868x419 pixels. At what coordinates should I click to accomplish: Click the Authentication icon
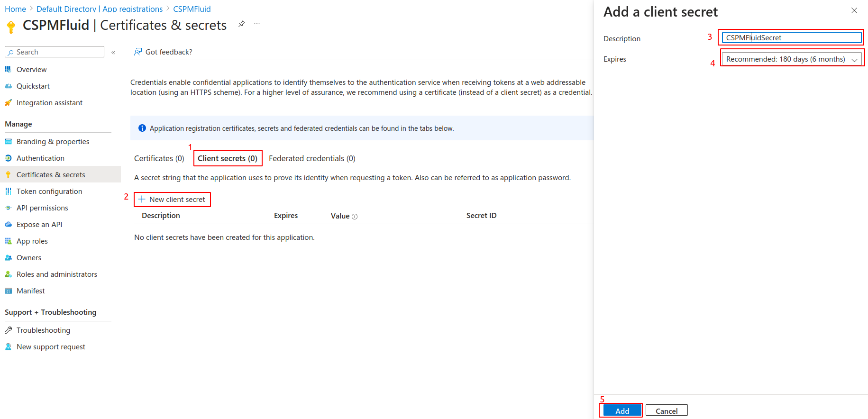(x=8, y=158)
